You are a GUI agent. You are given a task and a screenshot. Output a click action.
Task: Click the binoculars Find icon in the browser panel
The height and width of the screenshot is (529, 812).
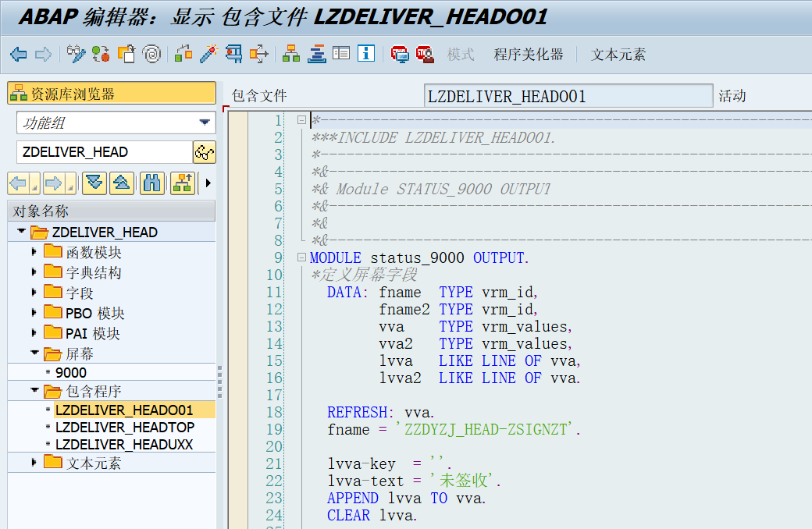(x=152, y=183)
